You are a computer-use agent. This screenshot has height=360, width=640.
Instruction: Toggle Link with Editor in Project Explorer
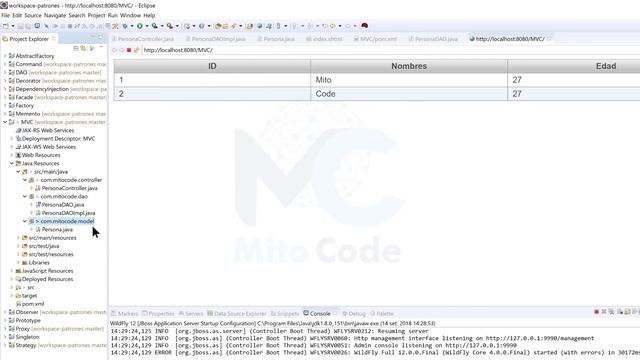(83, 48)
